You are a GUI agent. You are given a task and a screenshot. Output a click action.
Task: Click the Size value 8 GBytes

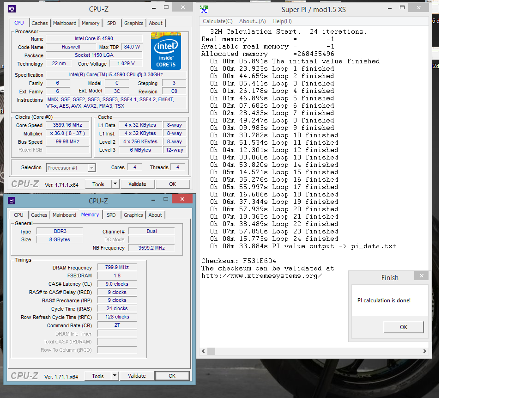point(60,239)
